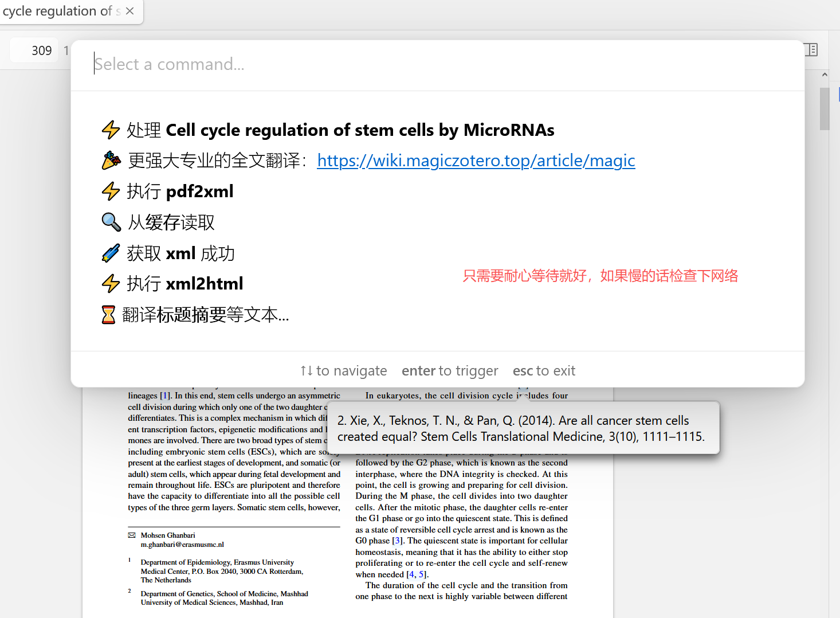
Task: Click the pen icon next to 获取 xml 成功
Action: pyautogui.click(x=111, y=253)
